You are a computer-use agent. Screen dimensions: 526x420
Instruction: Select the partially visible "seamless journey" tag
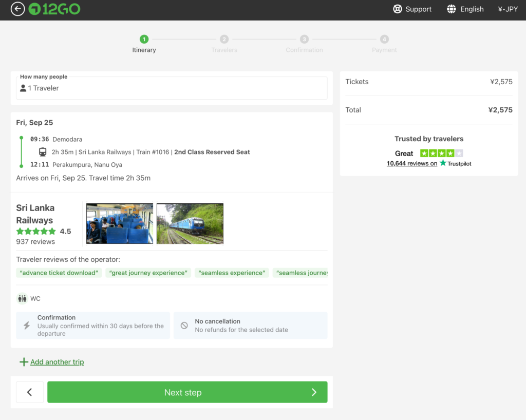[300, 273]
